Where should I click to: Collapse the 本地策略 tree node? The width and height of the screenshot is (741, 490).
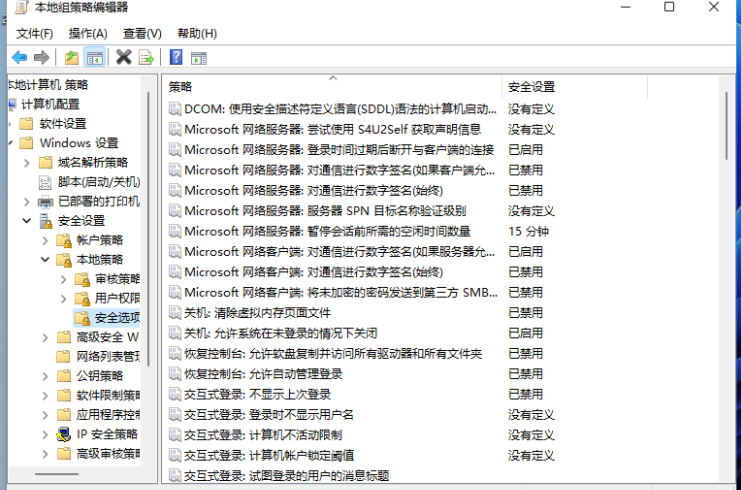pyautogui.click(x=44, y=260)
